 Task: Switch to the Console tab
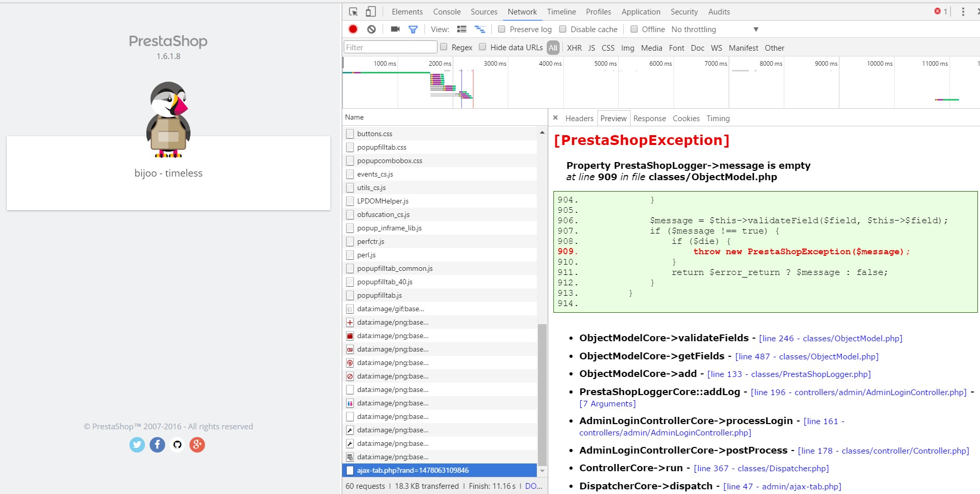click(447, 11)
